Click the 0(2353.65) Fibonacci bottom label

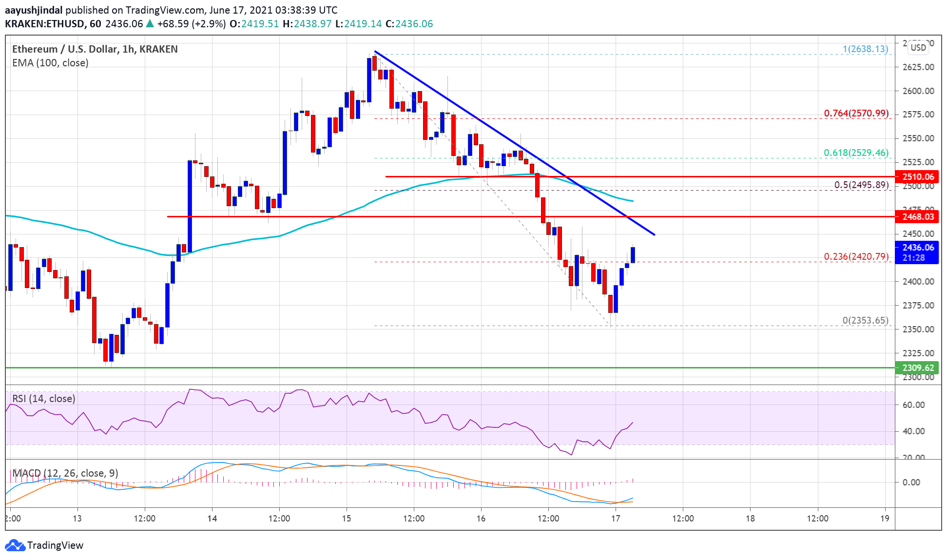pyautogui.click(x=865, y=321)
